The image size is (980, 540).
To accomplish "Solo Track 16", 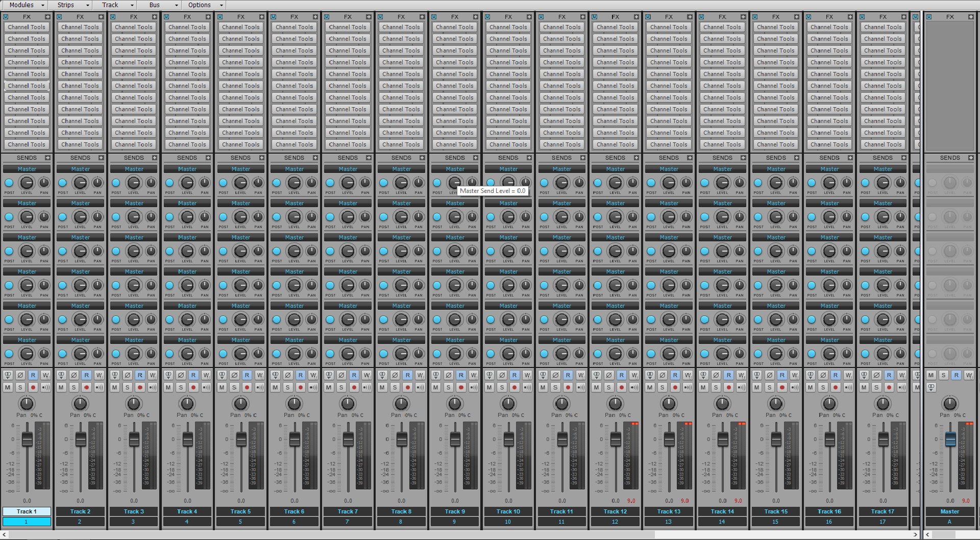I will (823, 387).
